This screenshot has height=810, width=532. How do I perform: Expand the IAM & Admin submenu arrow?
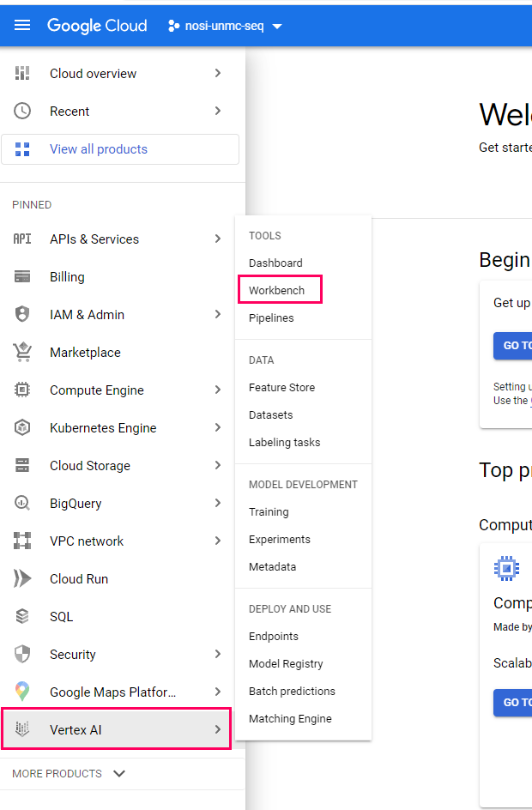tap(217, 314)
